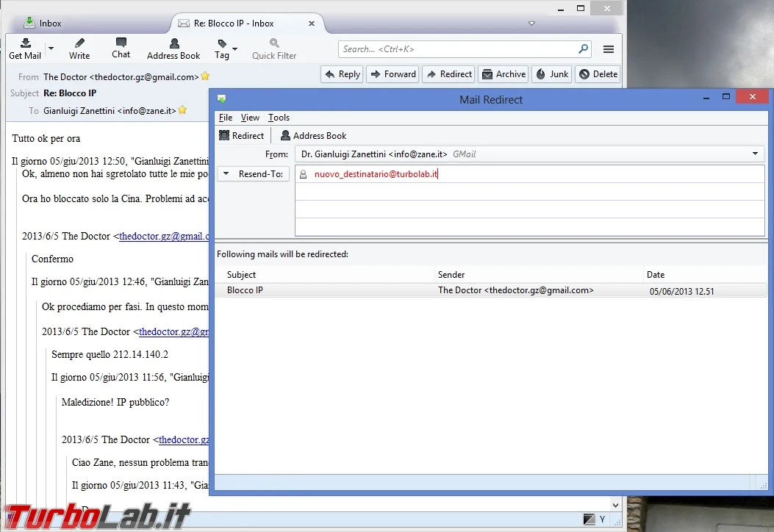Image resolution: width=774 pixels, height=532 pixels.
Task: Switch to the Inbox tab
Action: pos(43,24)
